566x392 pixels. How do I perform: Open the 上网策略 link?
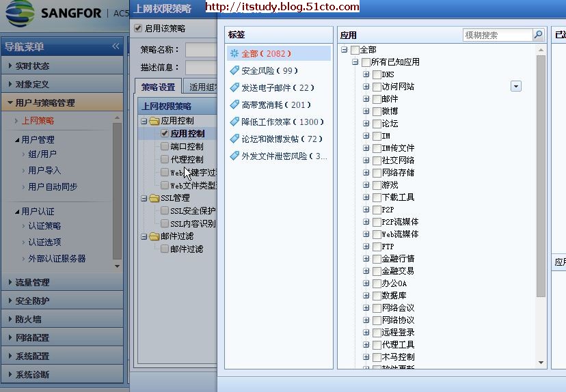pyautogui.click(x=38, y=121)
